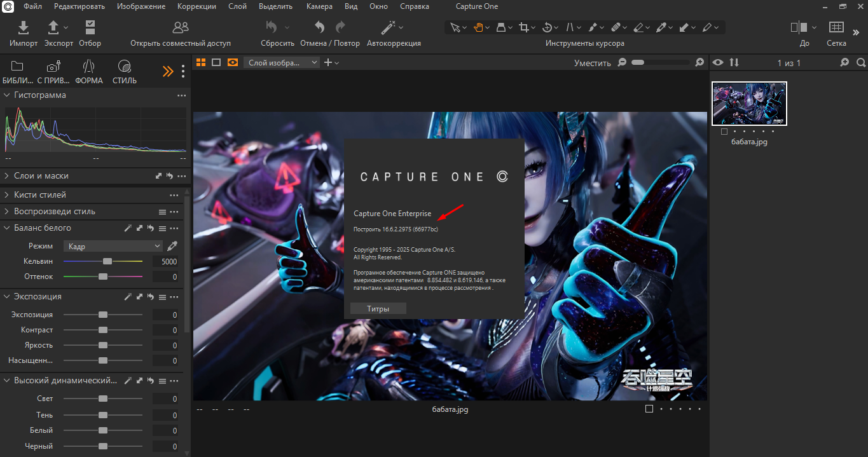
Task: Open the Отбор culling tool
Action: click(90, 27)
